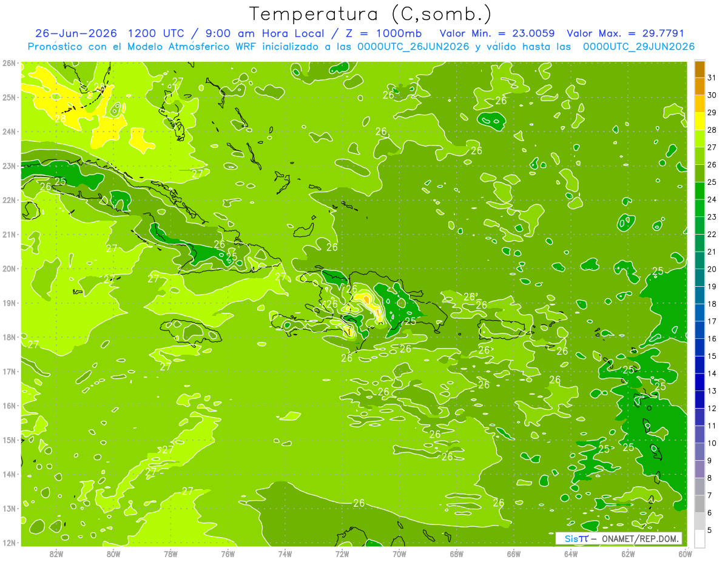Click the '20' colorbar label

pos(712,269)
